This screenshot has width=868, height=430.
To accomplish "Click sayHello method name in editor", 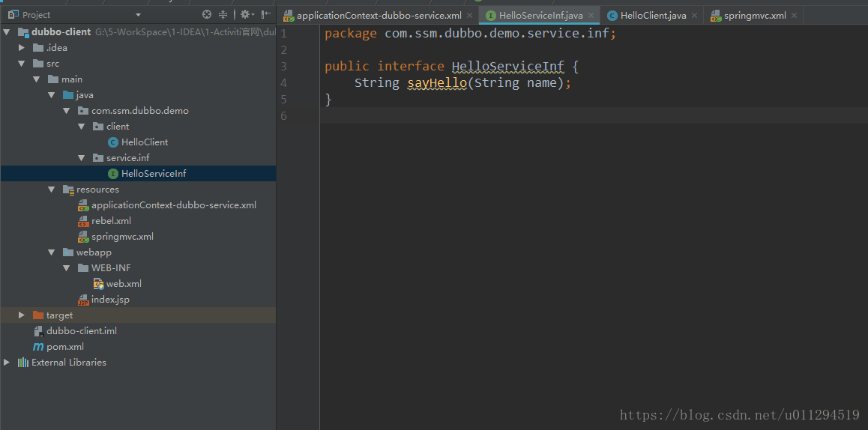I will click(x=437, y=83).
